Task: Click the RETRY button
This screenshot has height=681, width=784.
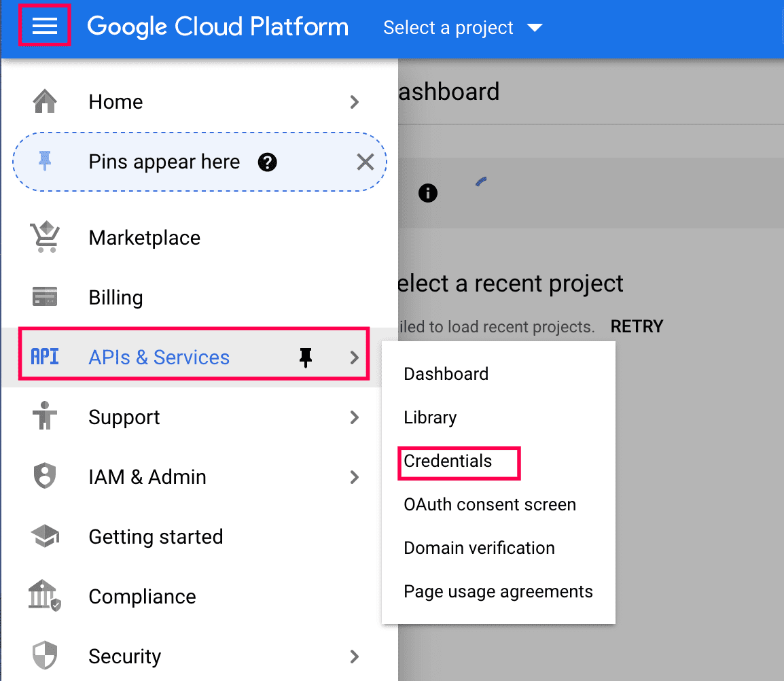Action: [x=637, y=327]
